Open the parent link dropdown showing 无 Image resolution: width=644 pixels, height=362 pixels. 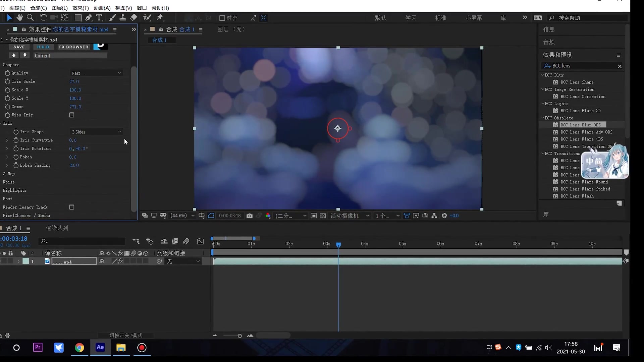(183, 261)
